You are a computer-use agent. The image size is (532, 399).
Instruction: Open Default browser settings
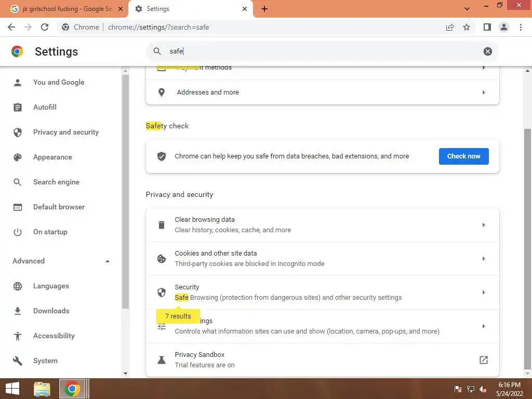(59, 207)
